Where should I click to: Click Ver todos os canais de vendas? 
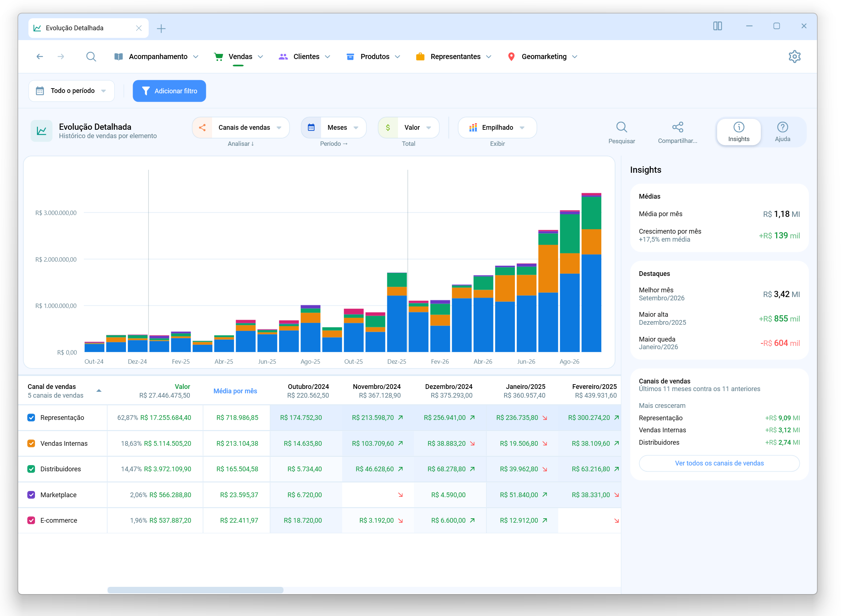tap(719, 463)
